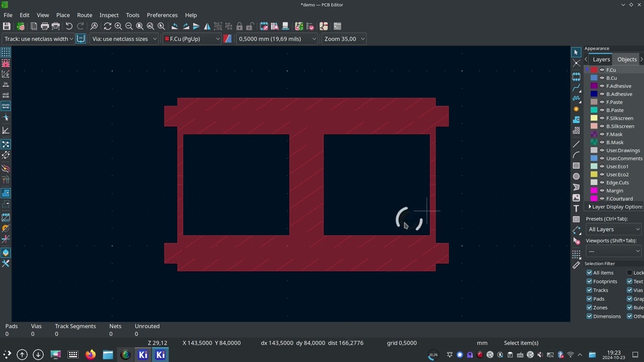Open Viewports dropdown

click(614, 251)
